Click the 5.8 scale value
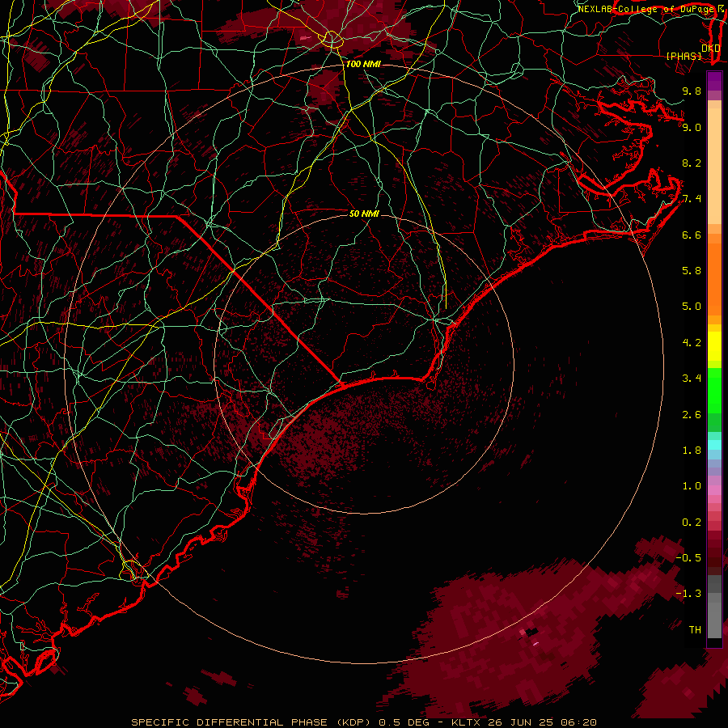 692,270
